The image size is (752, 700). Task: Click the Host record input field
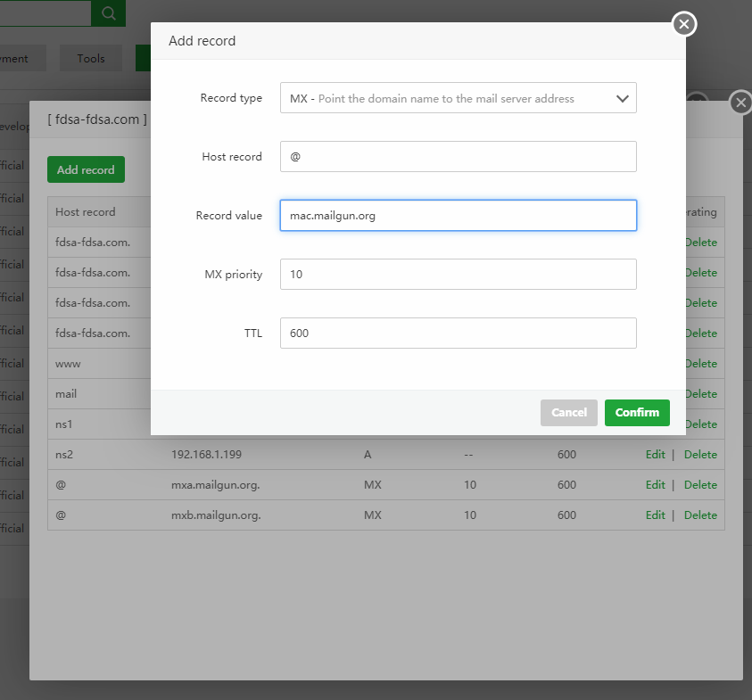coord(458,156)
